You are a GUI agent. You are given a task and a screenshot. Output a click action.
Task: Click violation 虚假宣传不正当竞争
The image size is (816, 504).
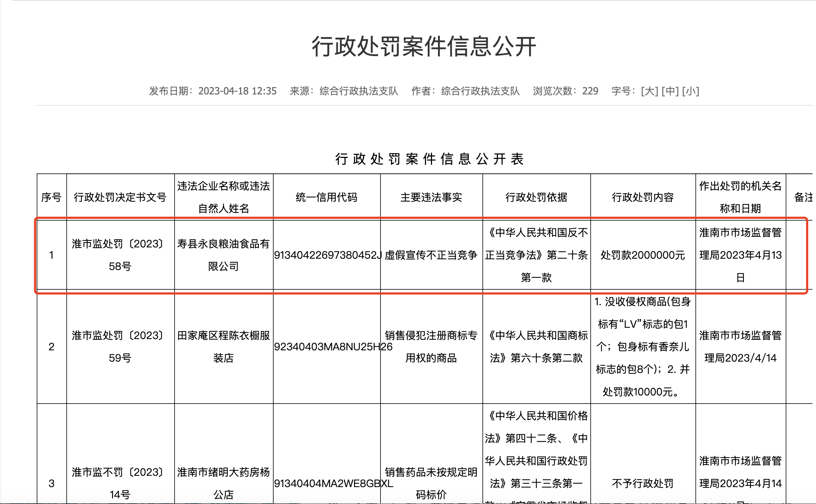click(x=431, y=255)
